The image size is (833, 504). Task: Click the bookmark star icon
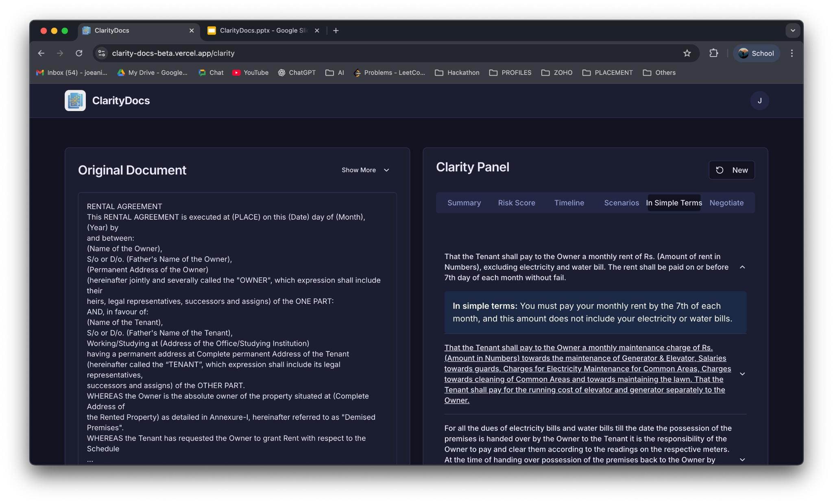pos(687,53)
